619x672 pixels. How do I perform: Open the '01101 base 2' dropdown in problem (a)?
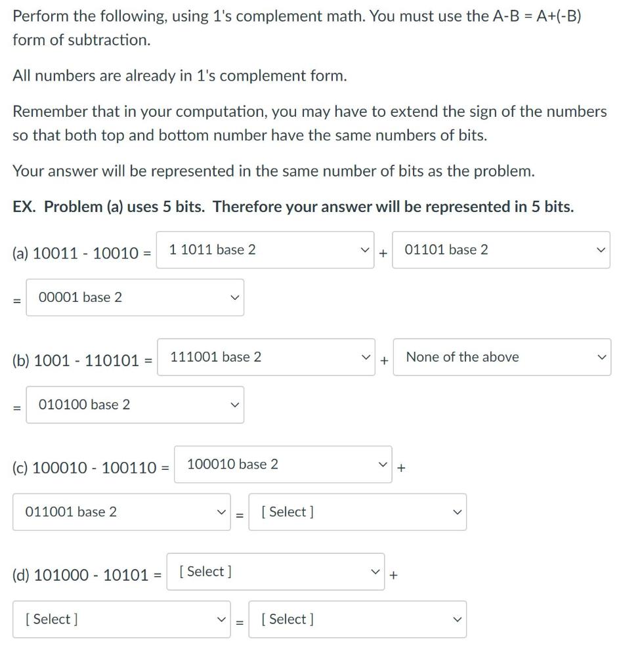click(501, 249)
